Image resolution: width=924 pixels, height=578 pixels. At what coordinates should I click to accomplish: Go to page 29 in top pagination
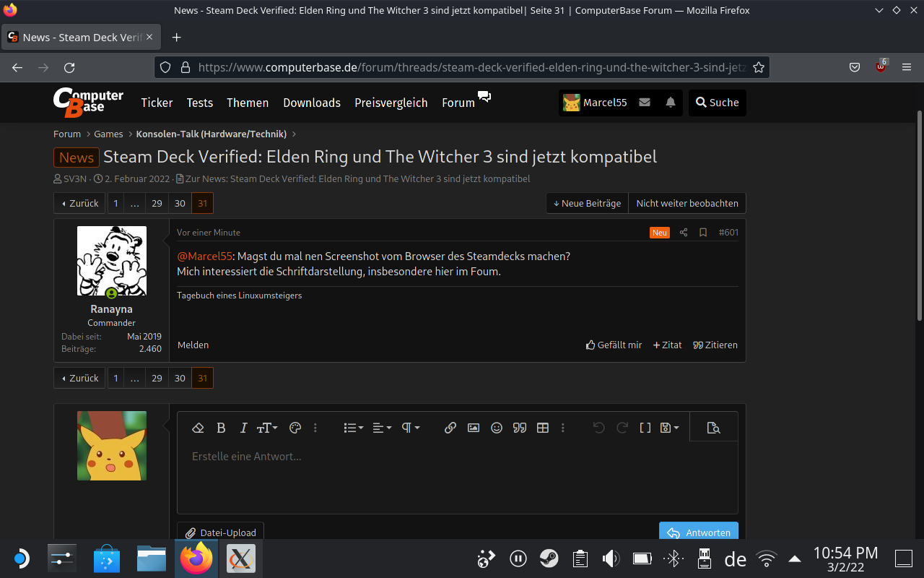pyautogui.click(x=157, y=203)
